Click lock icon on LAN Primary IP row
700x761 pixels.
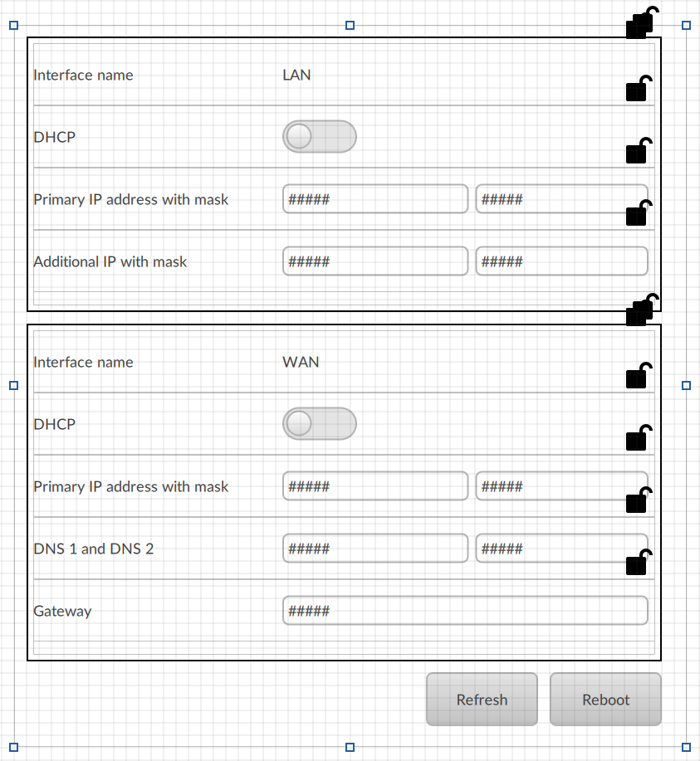point(638,213)
